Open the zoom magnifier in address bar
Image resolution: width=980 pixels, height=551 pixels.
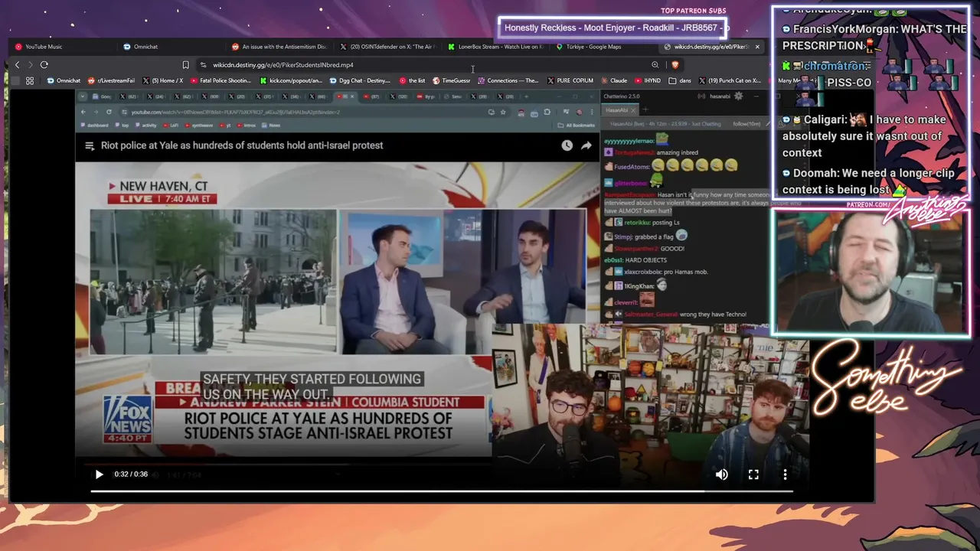[655, 65]
